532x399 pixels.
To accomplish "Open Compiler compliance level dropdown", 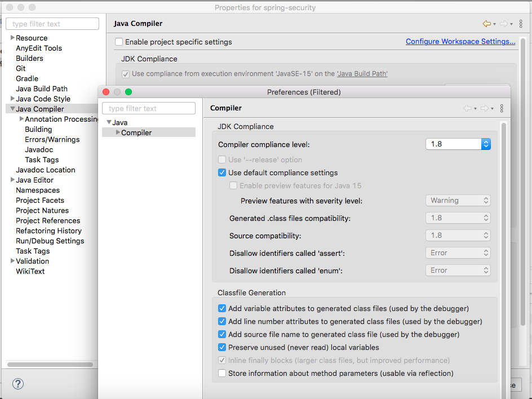I will [x=458, y=144].
